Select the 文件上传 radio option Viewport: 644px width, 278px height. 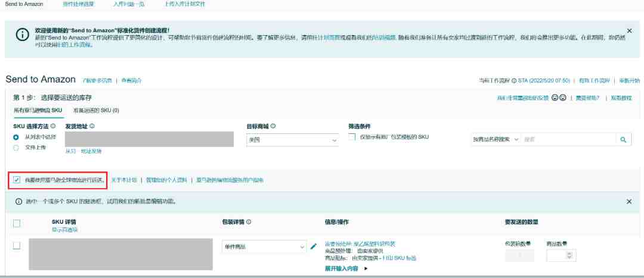point(16,147)
